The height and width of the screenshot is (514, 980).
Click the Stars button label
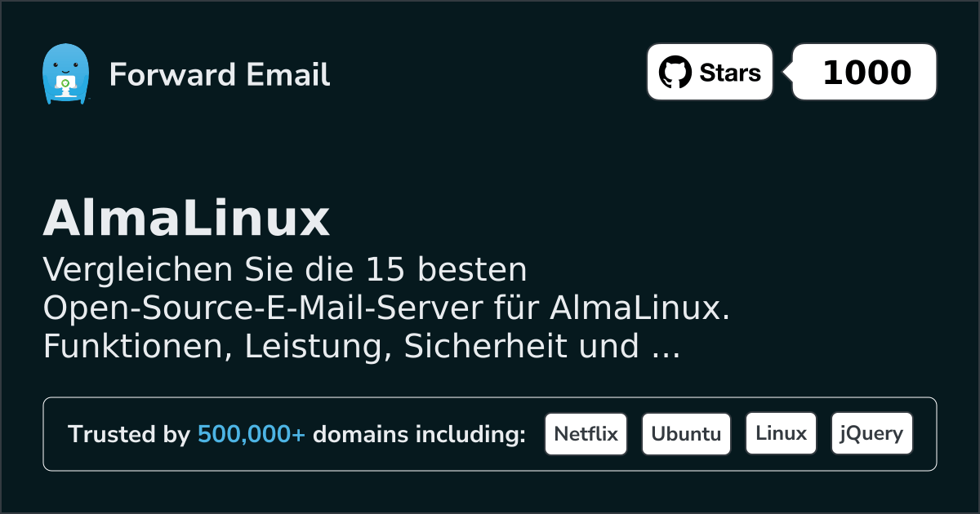click(x=730, y=73)
